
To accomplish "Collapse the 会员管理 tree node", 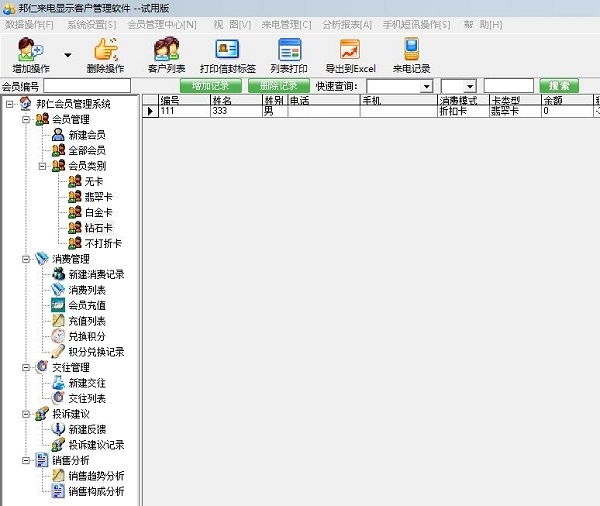I will coord(26,119).
